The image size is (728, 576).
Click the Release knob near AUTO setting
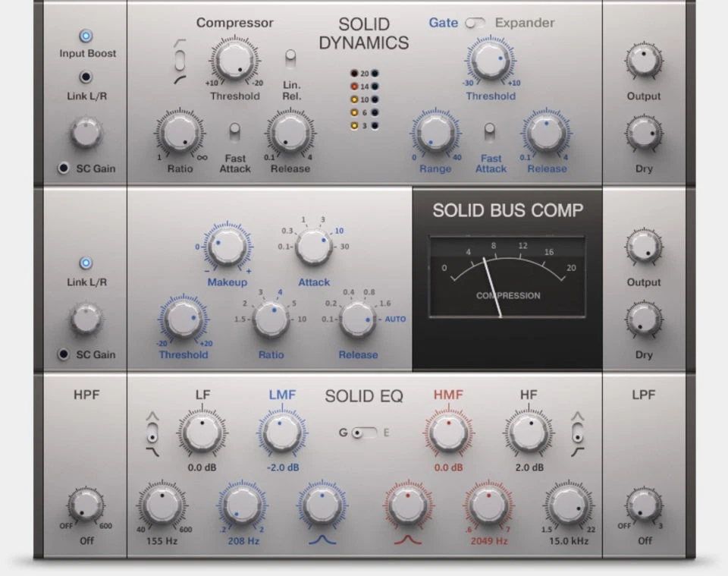pos(356,320)
